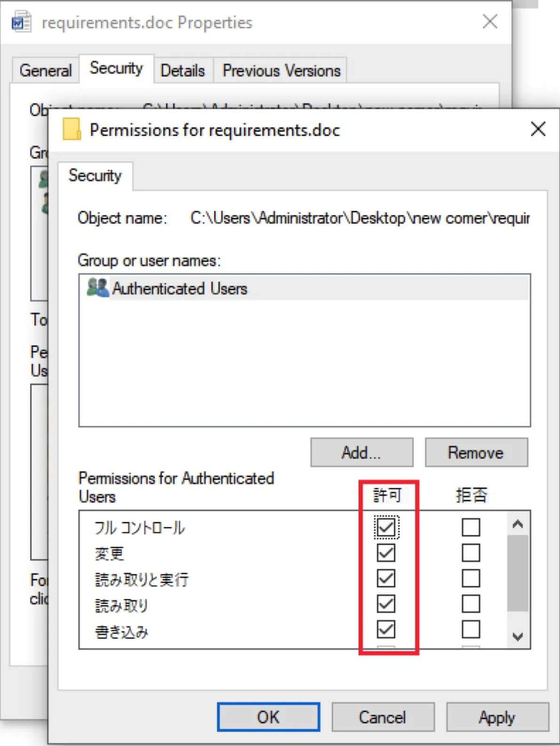Screen dimensions: 560x746
Task: Check Deny for フル コントロール
Action: click(471, 527)
